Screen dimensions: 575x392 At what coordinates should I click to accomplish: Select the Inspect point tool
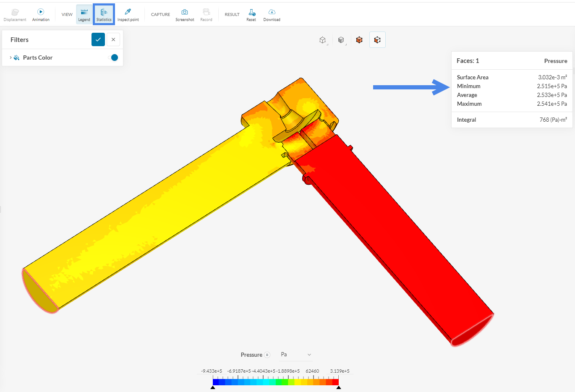[128, 14]
